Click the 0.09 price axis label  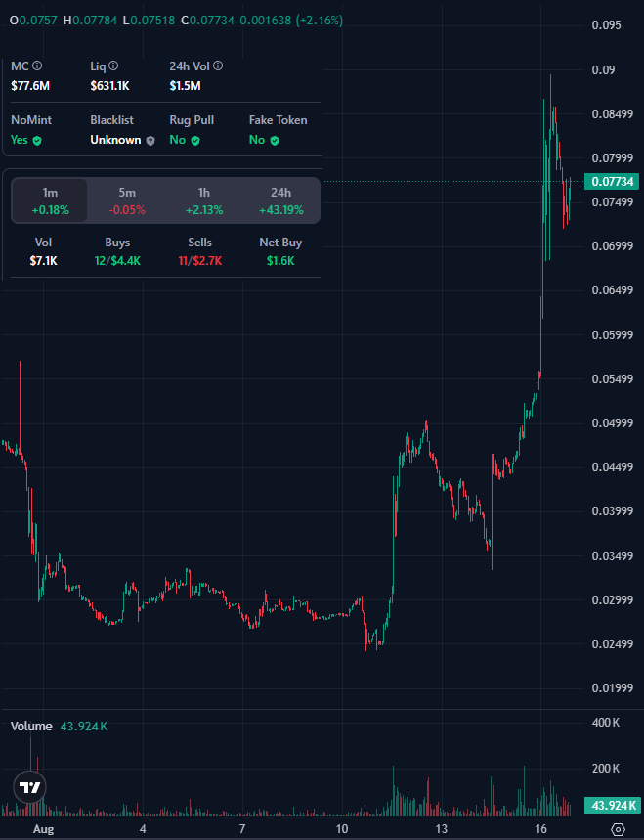603,70
